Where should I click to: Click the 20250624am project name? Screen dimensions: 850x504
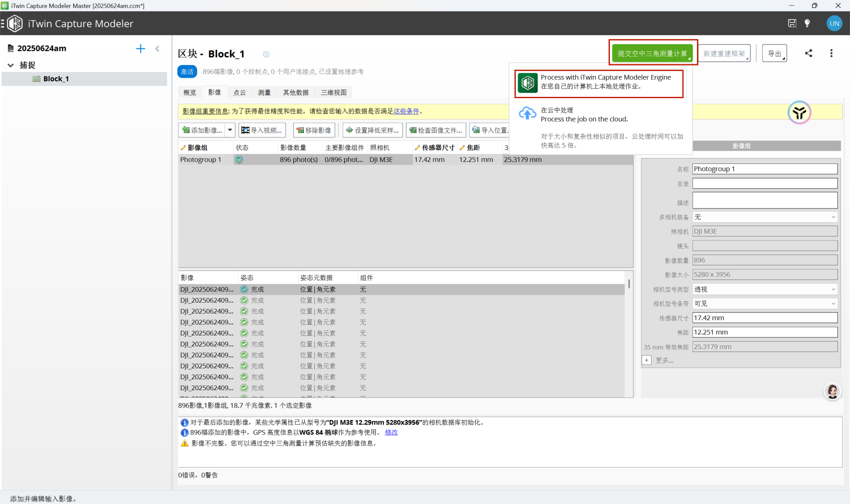(42, 48)
